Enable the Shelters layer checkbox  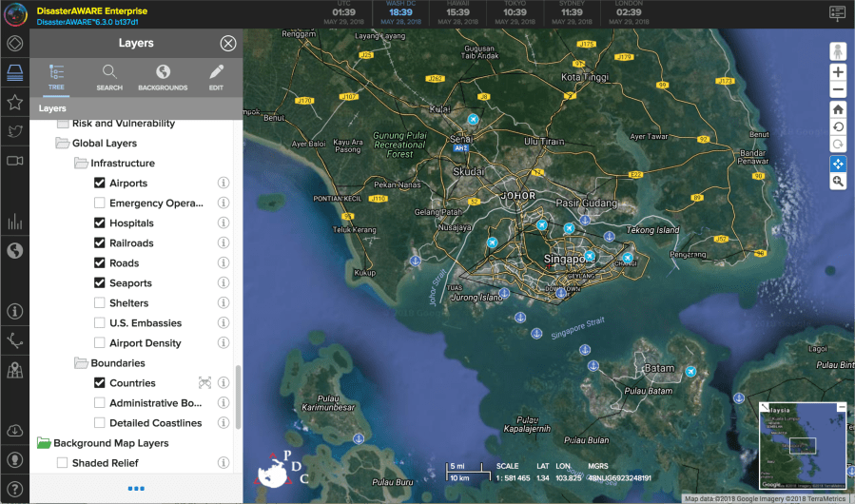pos(100,303)
